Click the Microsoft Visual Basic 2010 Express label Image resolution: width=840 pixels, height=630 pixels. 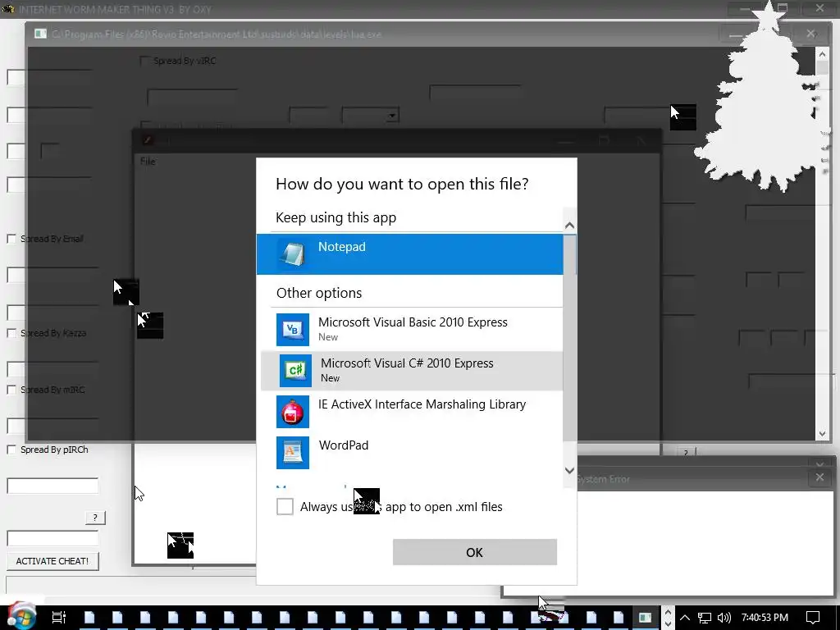[413, 322]
